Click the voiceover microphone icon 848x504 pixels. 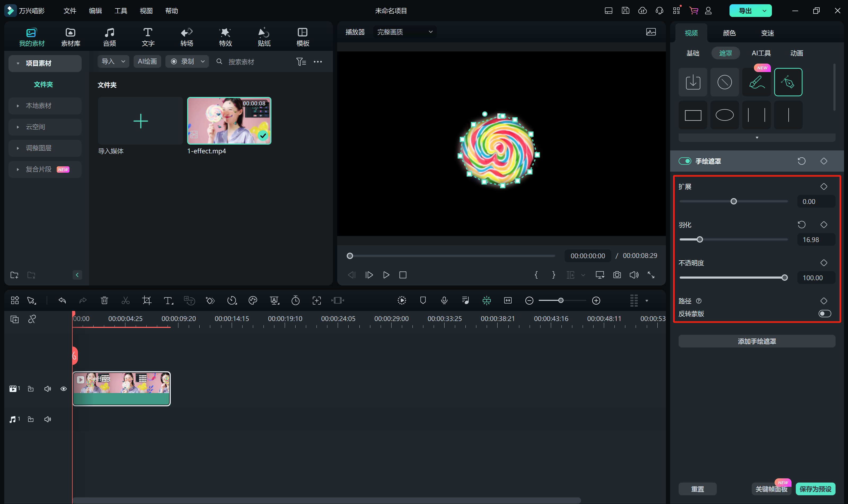point(444,301)
